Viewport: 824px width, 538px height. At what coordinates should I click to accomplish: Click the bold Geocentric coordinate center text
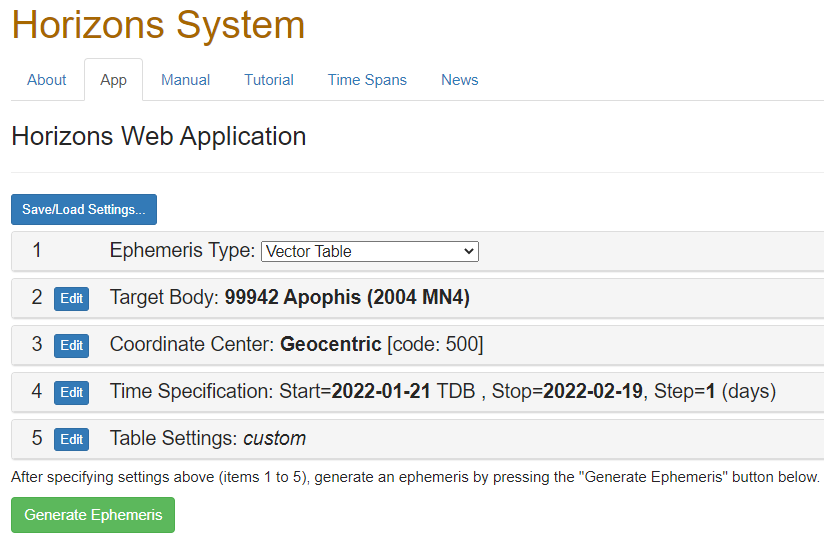330,345
